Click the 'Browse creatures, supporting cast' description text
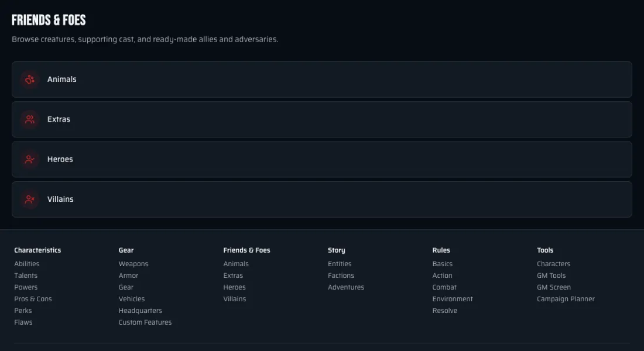Image resolution: width=644 pixels, height=351 pixels. 145,39
